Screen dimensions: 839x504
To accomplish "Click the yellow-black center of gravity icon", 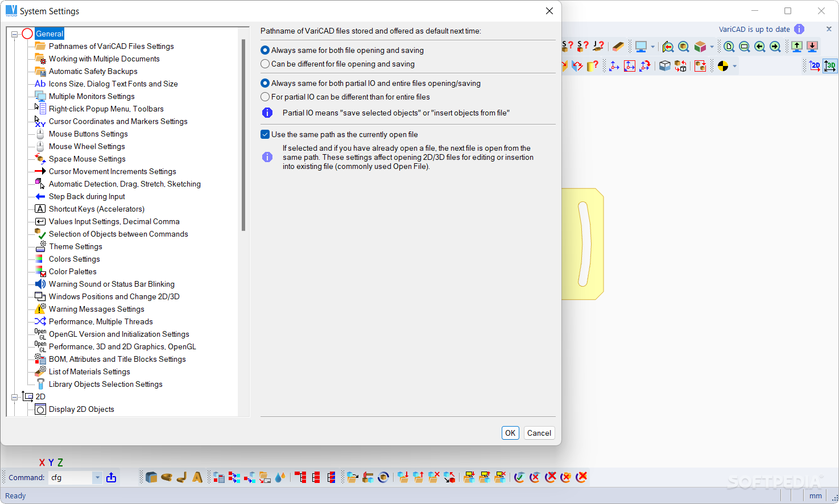I will coord(723,66).
